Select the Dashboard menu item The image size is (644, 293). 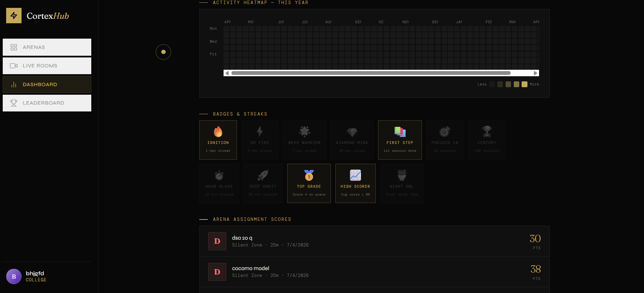(47, 84)
